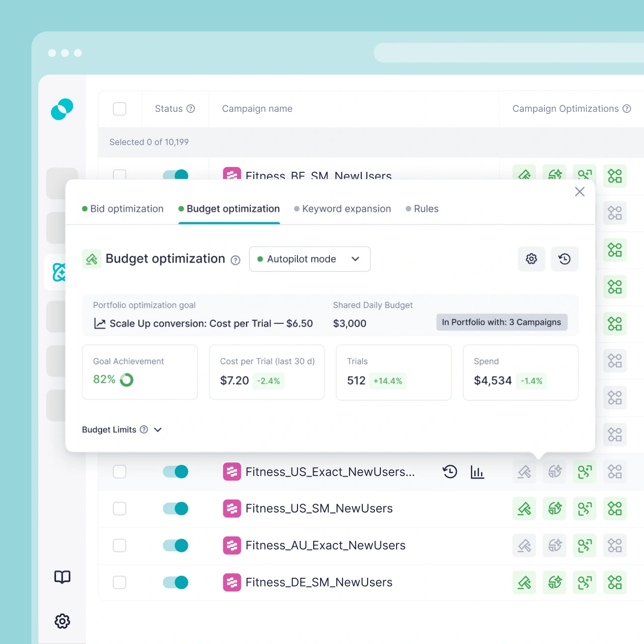Click the Trials +14.4% change badge
Image resolution: width=644 pixels, height=644 pixels.
(x=388, y=381)
